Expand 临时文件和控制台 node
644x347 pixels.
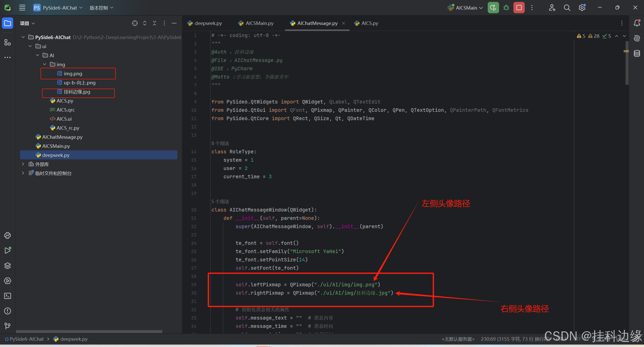tap(23, 173)
